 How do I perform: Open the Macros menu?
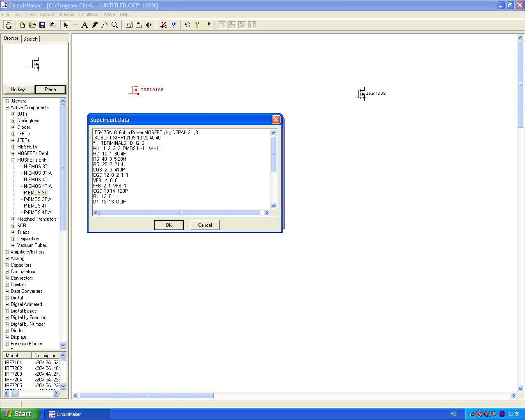67,14
